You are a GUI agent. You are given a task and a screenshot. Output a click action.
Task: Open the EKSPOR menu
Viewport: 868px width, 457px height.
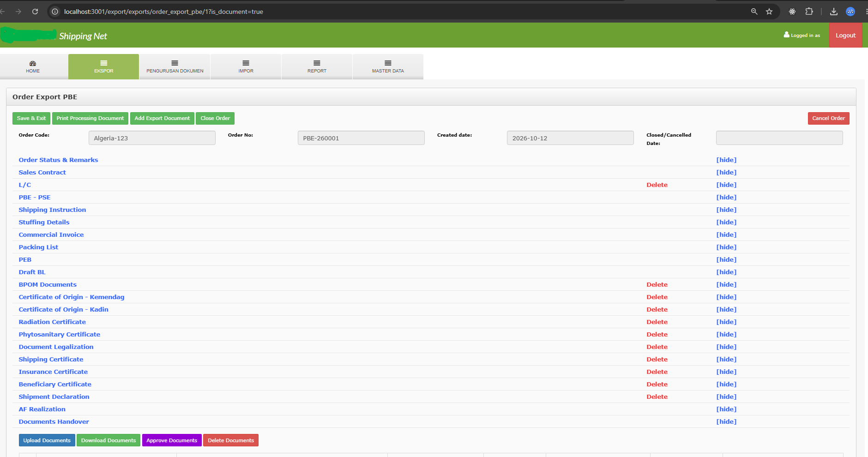[104, 66]
